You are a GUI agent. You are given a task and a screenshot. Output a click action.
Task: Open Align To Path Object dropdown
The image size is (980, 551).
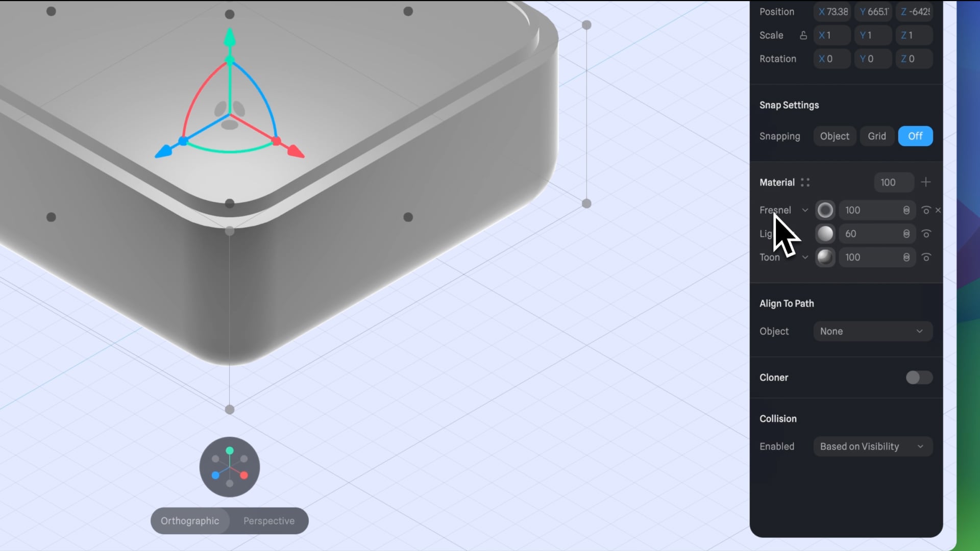click(x=873, y=331)
